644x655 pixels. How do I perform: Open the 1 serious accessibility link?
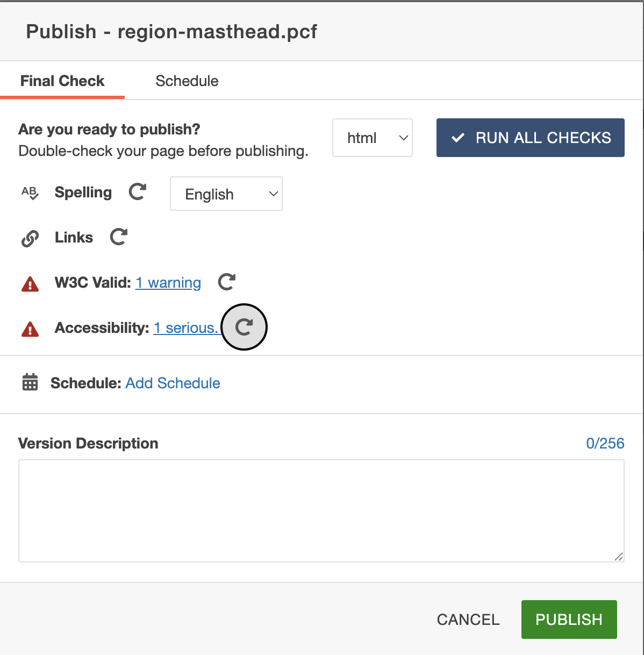[186, 327]
